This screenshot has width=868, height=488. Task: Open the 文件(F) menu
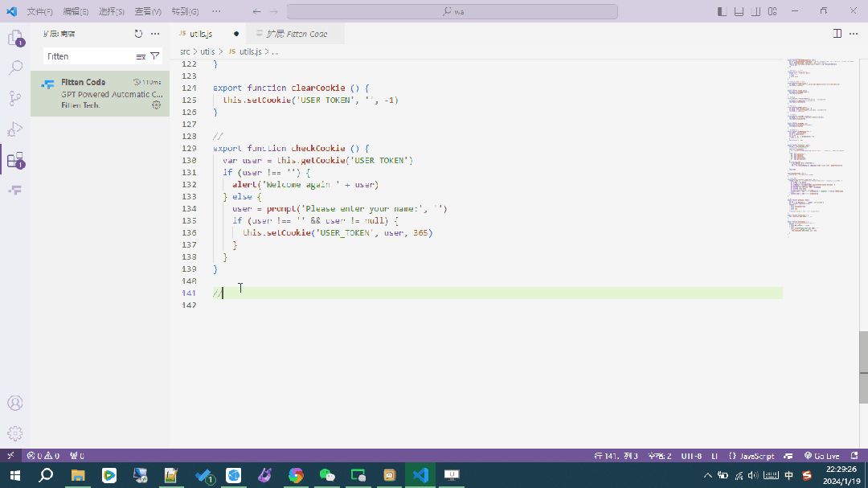40,11
